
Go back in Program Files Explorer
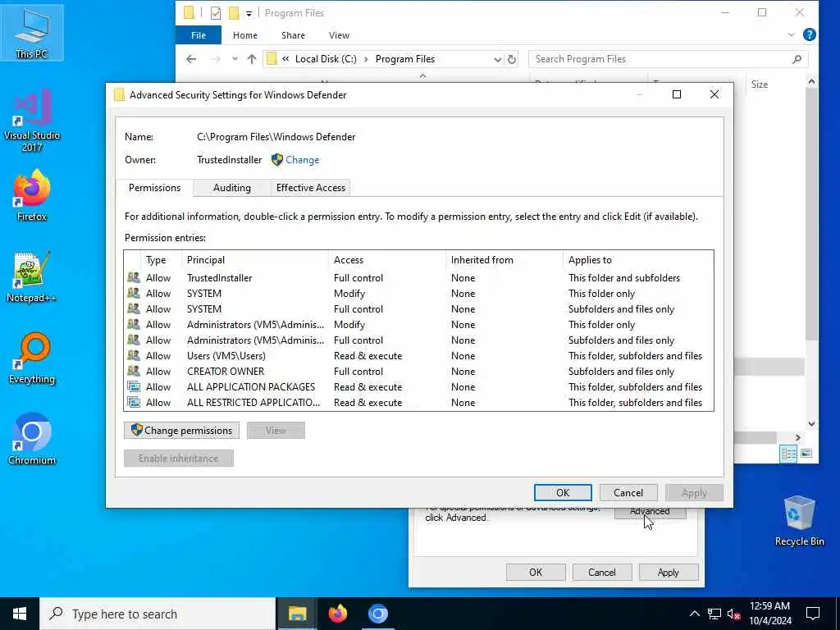(191, 59)
